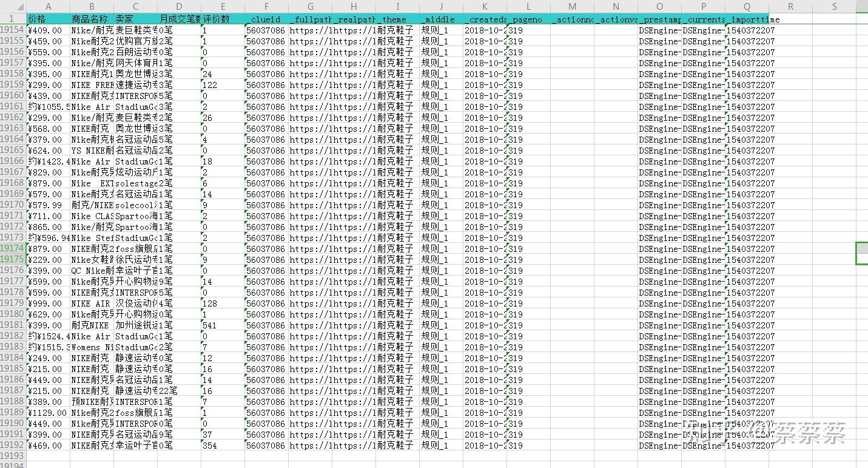Click the product name cell NIKE FREE
Viewport: 868px width, 468px height.
tap(92, 85)
